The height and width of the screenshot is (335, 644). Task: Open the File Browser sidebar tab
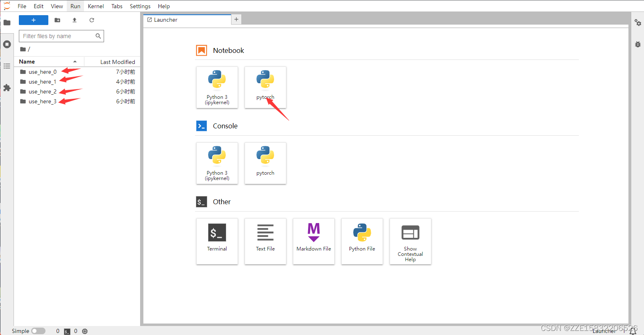[7, 23]
